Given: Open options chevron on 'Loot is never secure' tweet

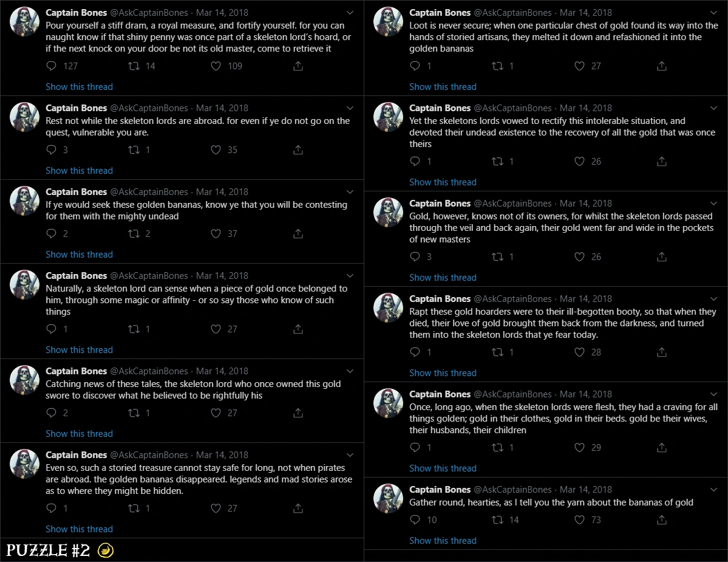Looking at the screenshot, I should click(x=713, y=13).
